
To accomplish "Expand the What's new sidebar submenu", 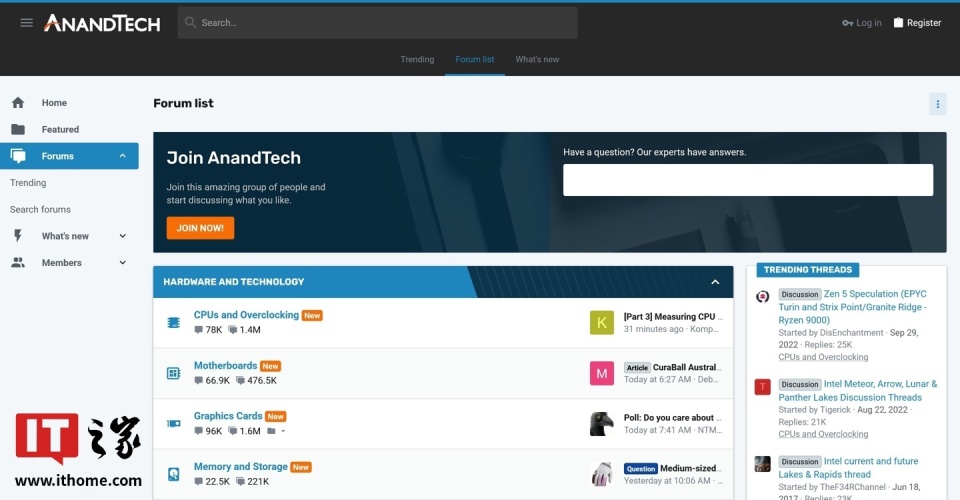I will coord(123,236).
